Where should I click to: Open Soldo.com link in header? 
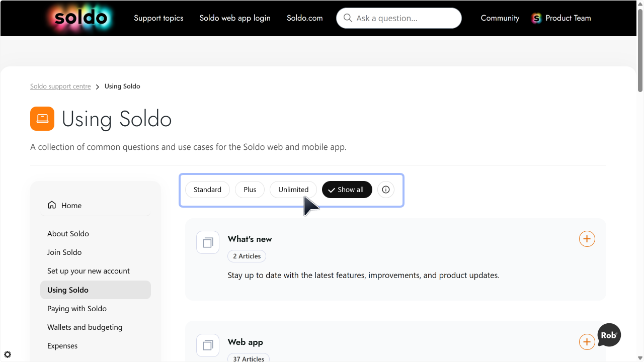point(305,18)
